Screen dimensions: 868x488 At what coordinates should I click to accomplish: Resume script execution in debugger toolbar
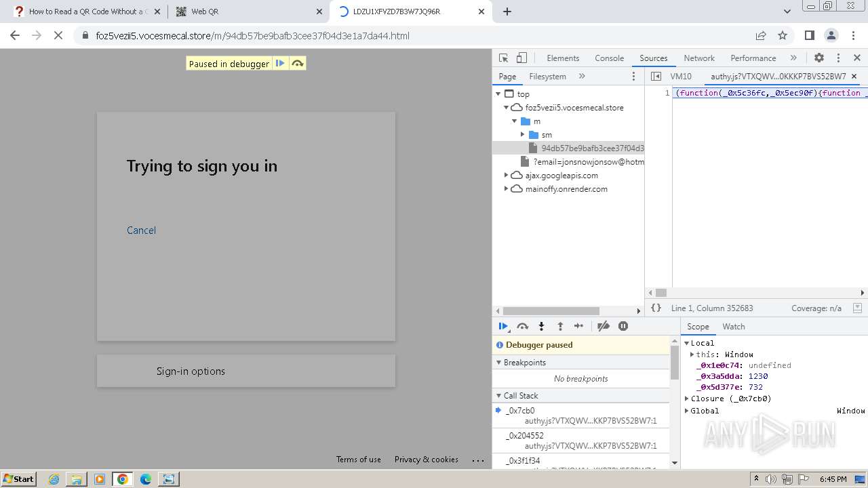coord(503,326)
